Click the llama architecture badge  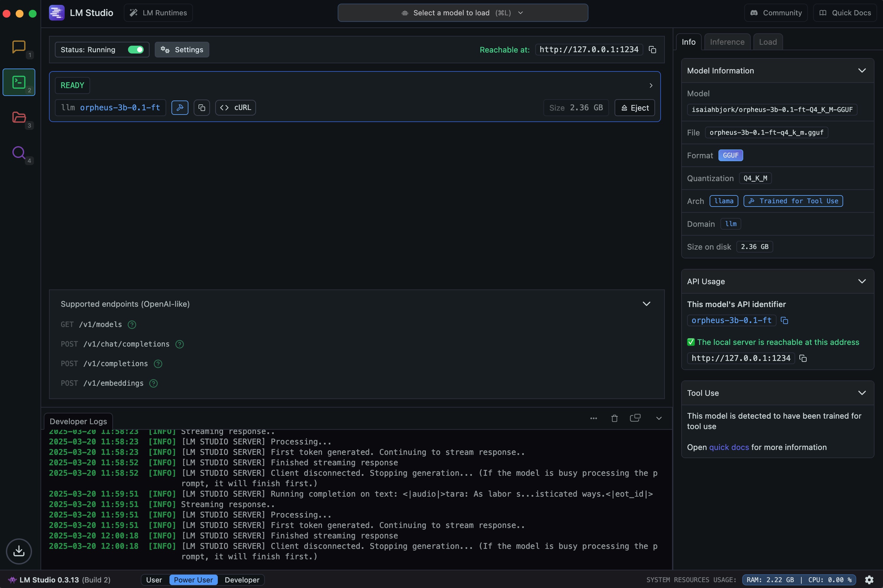[724, 201]
